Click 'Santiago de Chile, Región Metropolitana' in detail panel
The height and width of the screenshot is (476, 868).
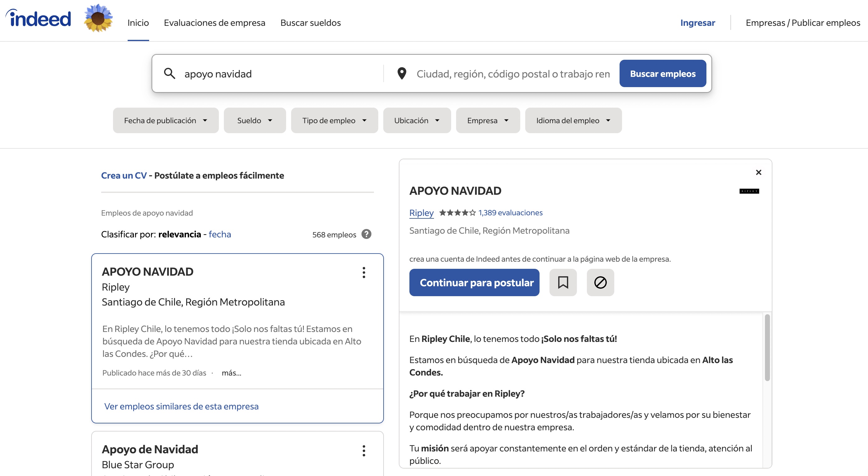point(489,230)
